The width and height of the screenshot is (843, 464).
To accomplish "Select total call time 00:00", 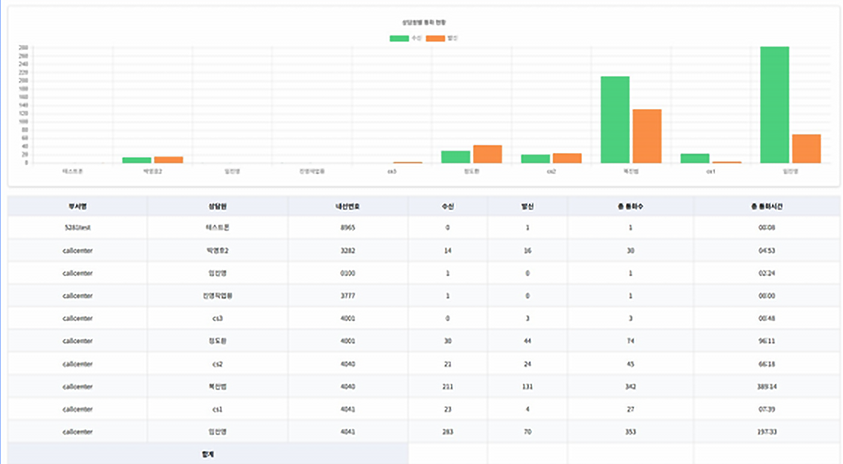I will point(767,296).
